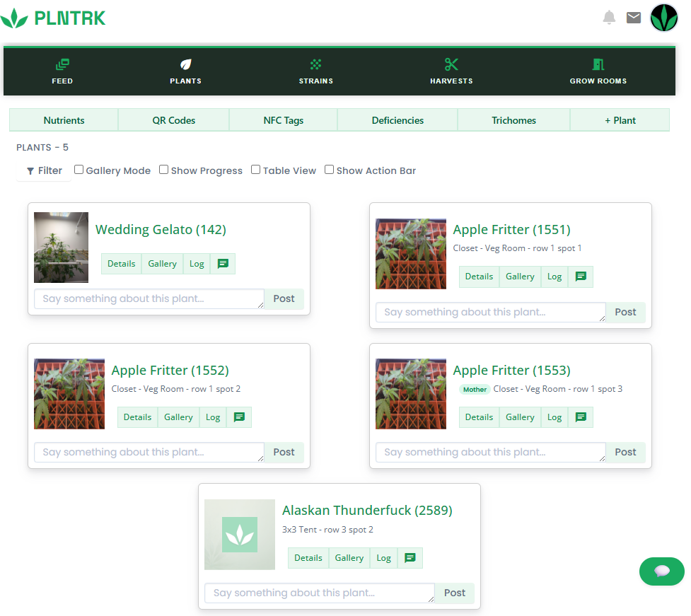Open the mail envelope icon
691x616 pixels.
(x=634, y=18)
